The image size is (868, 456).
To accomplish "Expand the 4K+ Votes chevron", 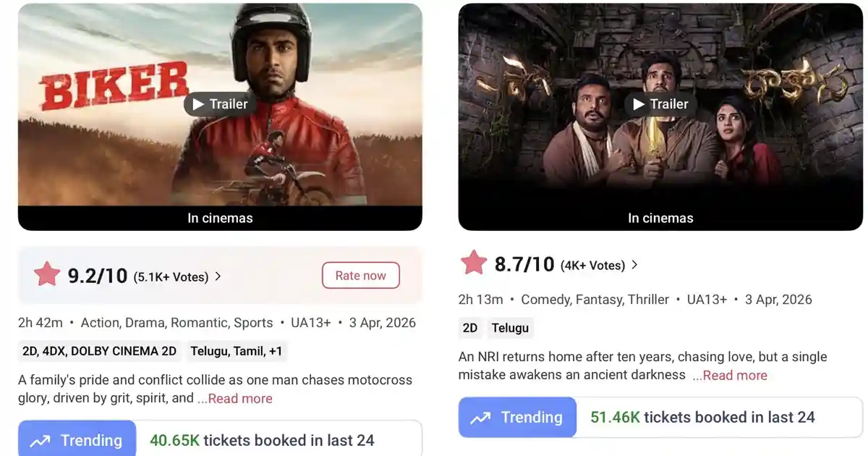I will 634,265.
